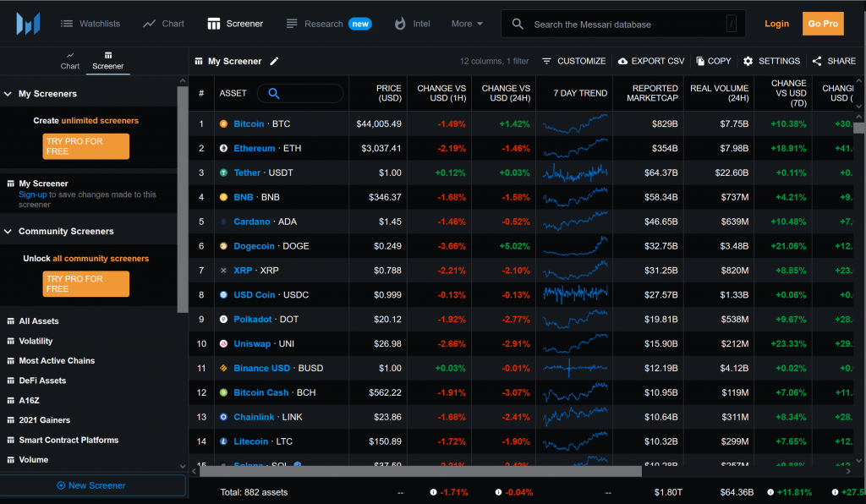Collapse the My Screeners section
Screen dimensions: 866x504
coord(8,94)
